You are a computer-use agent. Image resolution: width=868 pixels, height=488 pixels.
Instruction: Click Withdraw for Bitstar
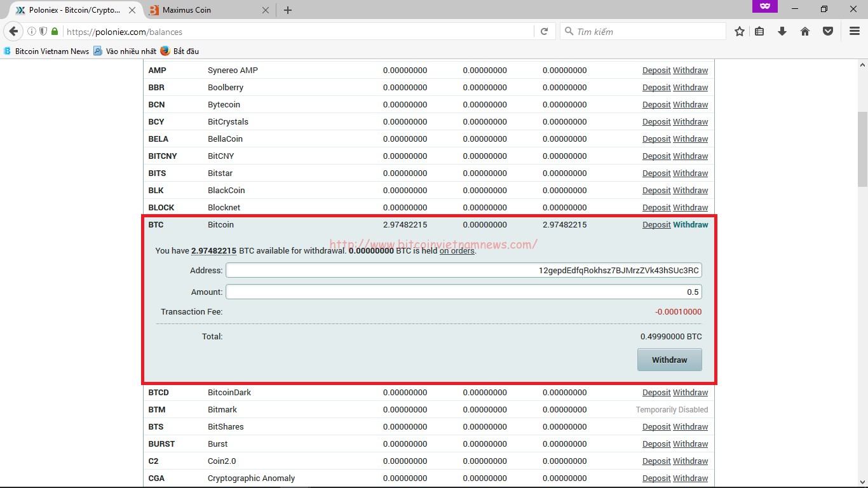click(x=691, y=173)
